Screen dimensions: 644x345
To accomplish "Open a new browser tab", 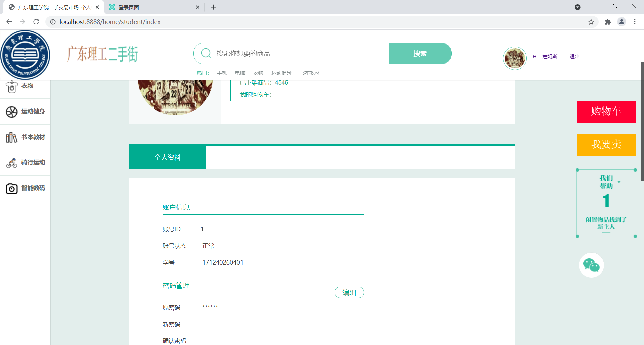I will [213, 7].
